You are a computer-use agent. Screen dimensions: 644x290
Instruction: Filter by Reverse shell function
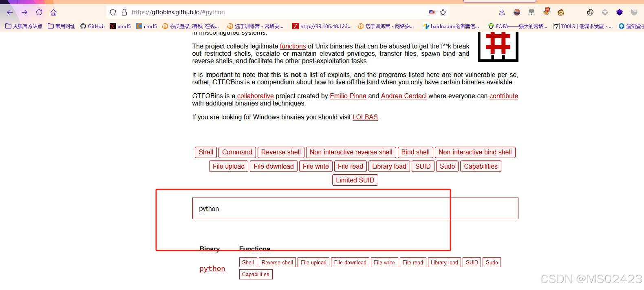pos(281,152)
